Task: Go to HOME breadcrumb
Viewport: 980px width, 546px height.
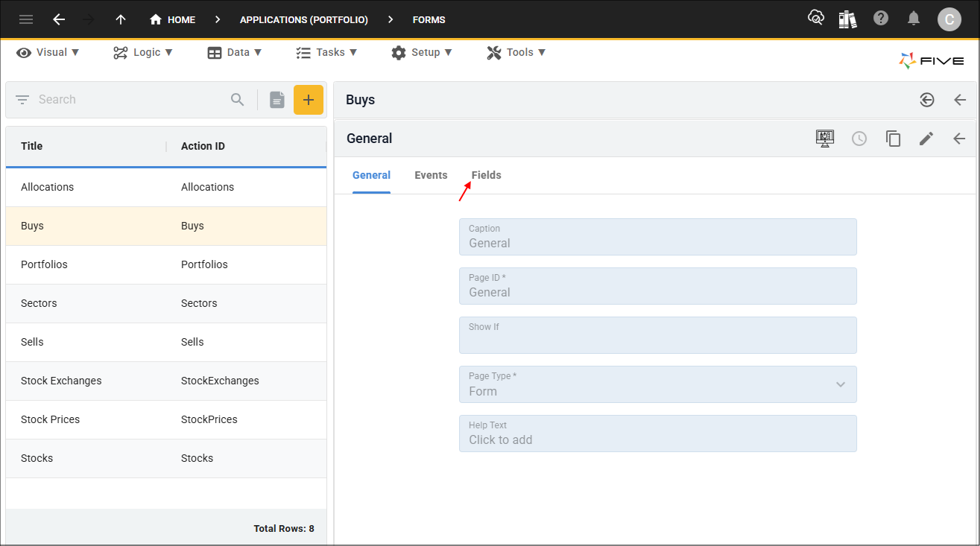Action: (172, 19)
